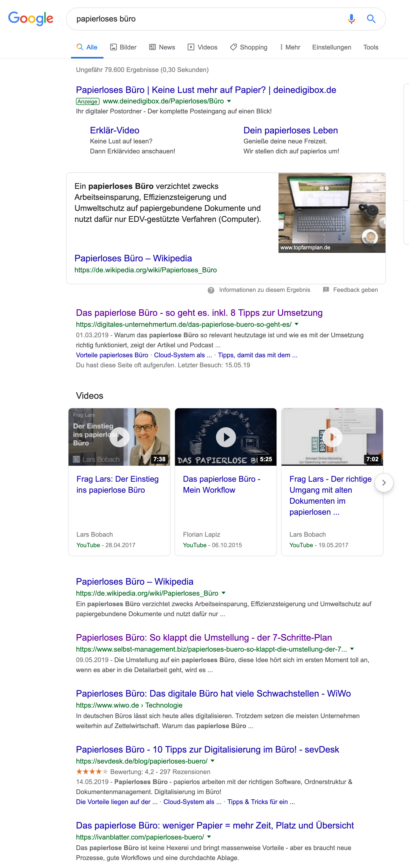Show next videos with the carousel arrow
Screen dimensions: 409x868
tap(384, 483)
